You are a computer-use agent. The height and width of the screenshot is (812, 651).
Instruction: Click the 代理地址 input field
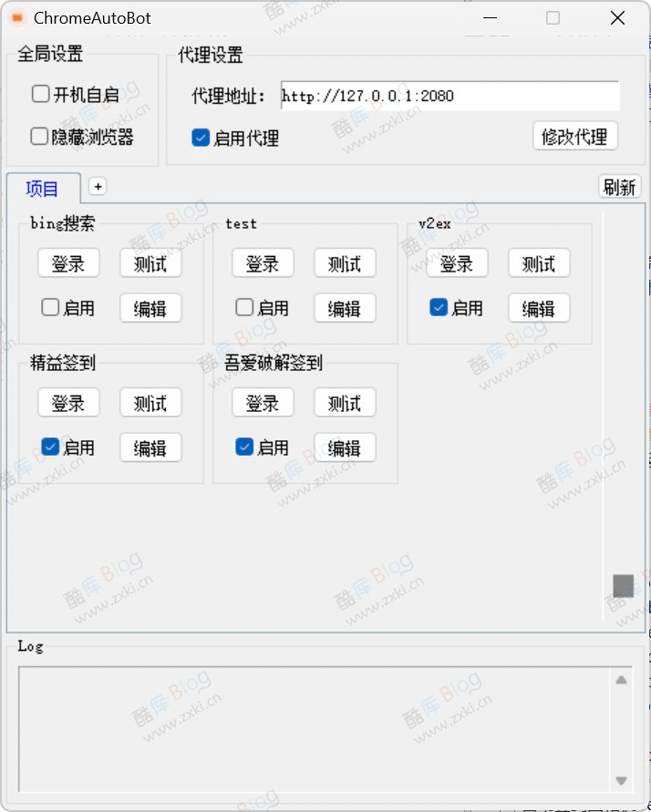tap(450, 96)
